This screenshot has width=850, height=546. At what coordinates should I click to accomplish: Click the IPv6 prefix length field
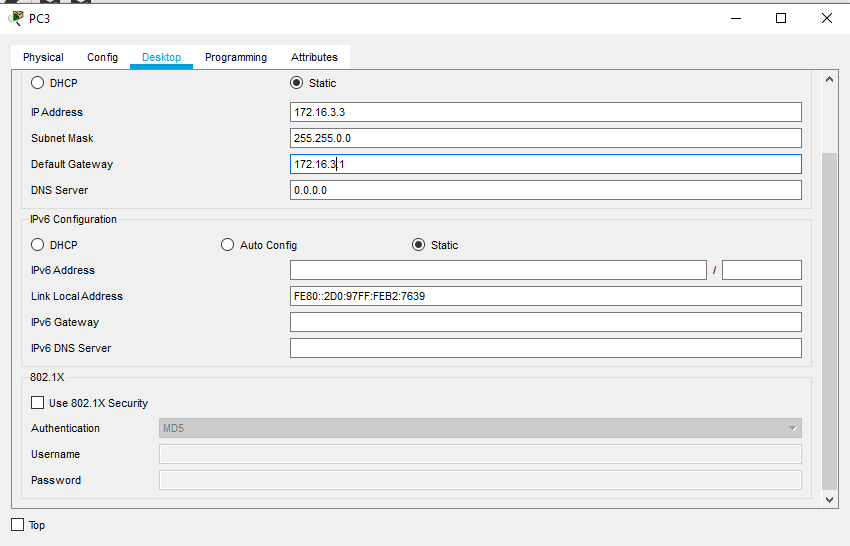pos(762,270)
